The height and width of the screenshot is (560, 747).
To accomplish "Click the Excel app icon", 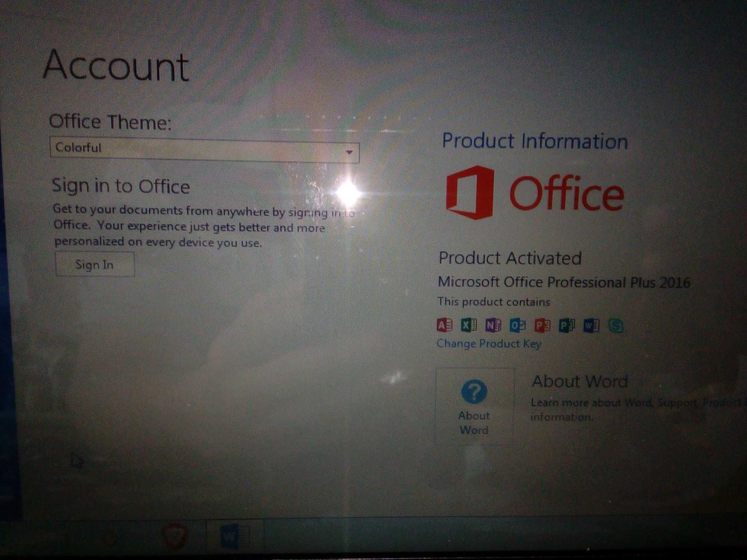I will click(469, 325).
